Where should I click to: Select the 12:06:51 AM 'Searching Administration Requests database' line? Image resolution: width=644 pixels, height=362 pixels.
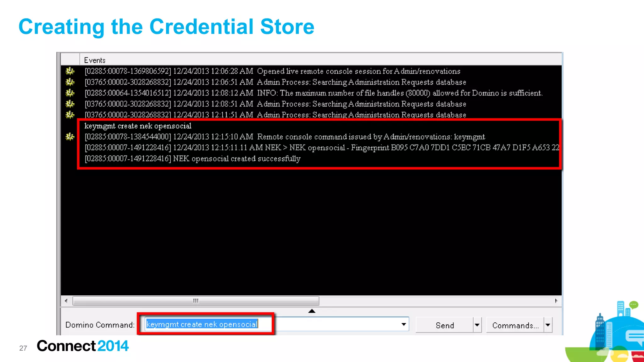pyautogui.click(x=275, y=82)
